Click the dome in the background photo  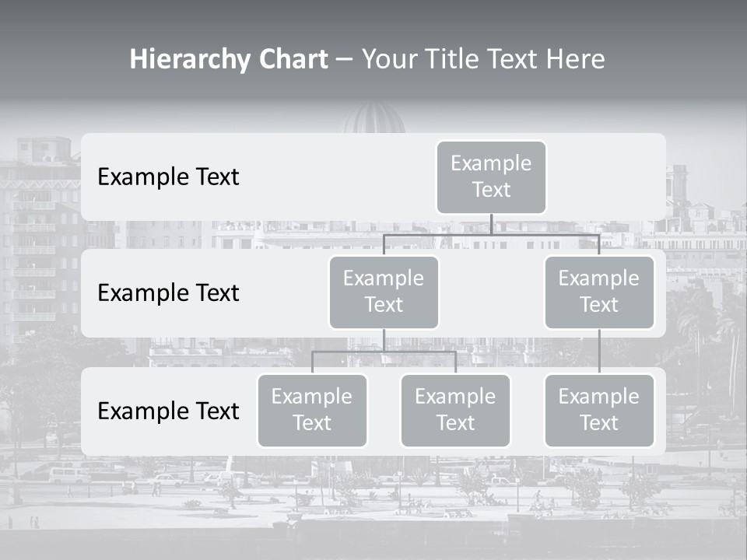374,119
